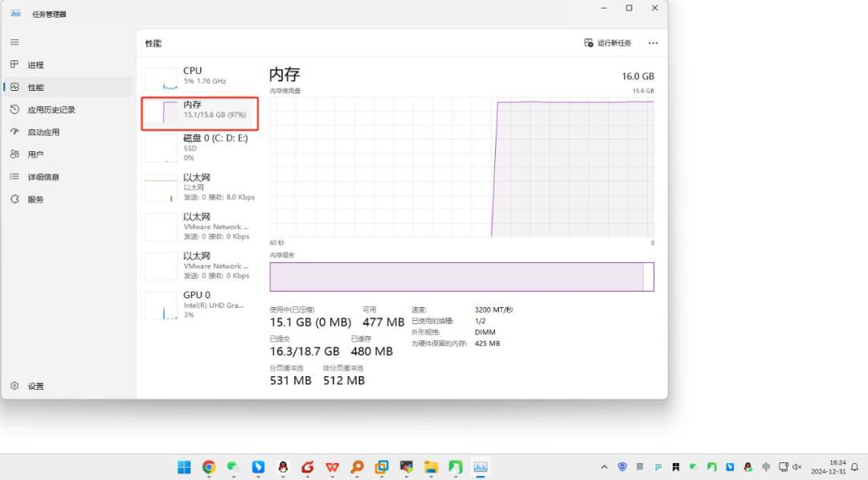Click the DIMM form factor value

[485, 332]
